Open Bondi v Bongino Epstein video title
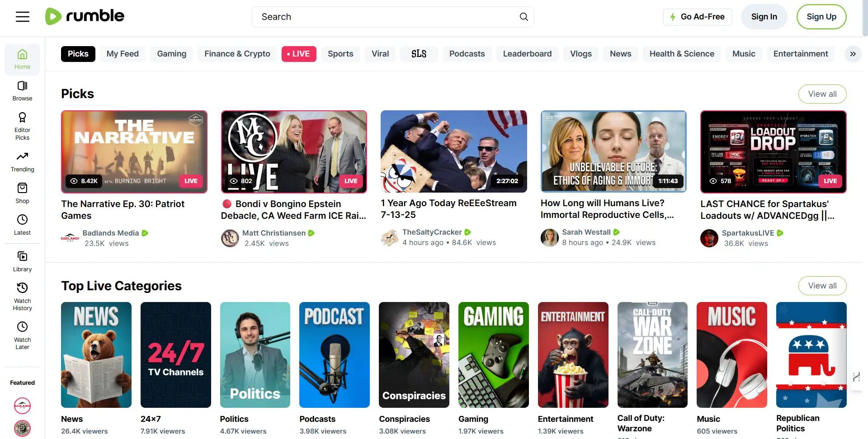The image size is (868, 439). pyautogui.click(x=293, y=210)
